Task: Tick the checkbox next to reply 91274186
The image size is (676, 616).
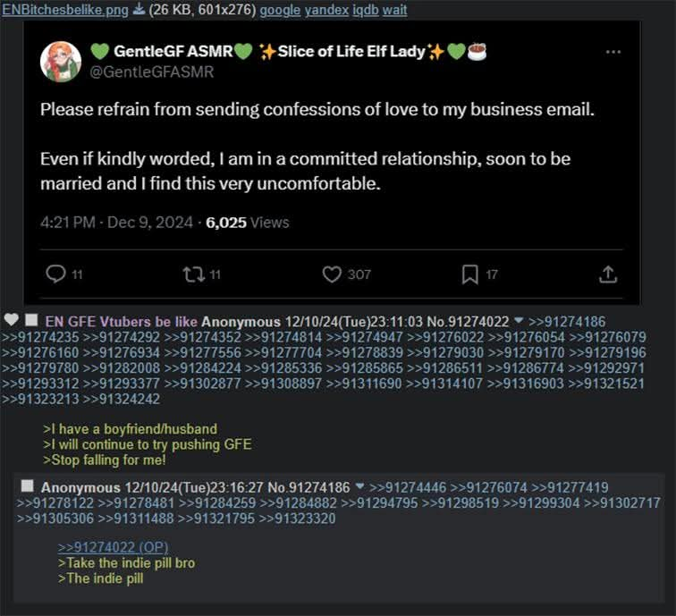Action: 27,485
